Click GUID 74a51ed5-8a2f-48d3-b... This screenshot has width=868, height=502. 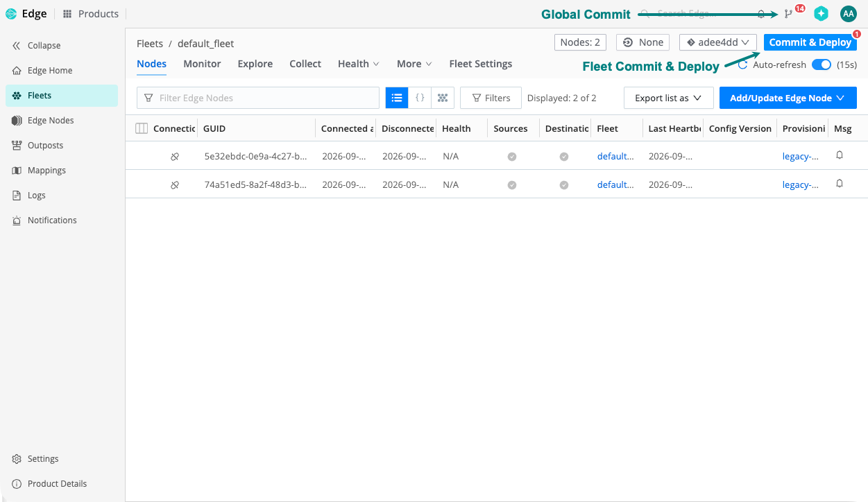pos(255,185)
